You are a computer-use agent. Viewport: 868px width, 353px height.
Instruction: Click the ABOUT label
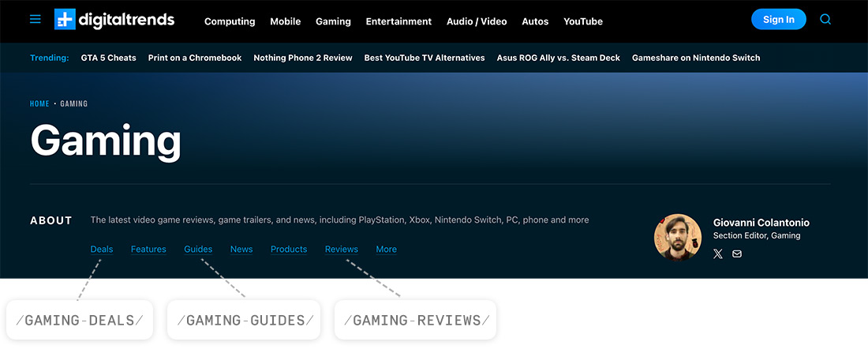coord(51,220)
